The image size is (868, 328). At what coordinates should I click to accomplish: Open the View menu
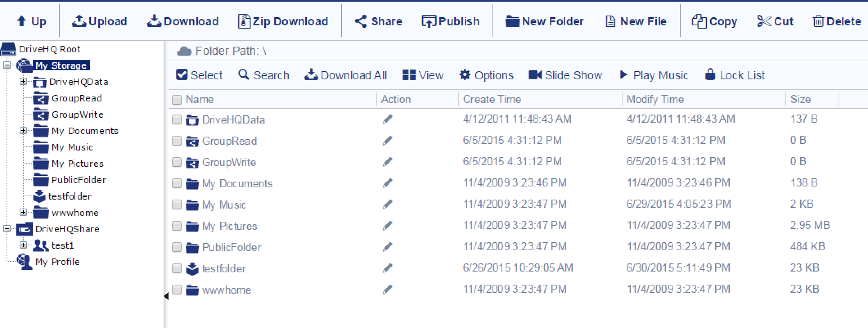(x=424, y=75)
